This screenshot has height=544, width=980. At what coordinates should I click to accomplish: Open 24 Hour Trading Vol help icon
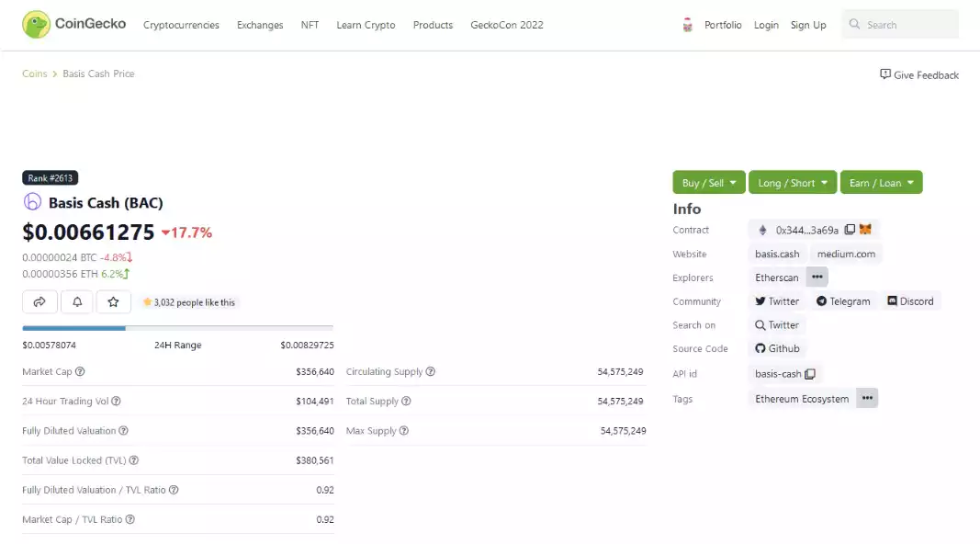click(117, 401)
